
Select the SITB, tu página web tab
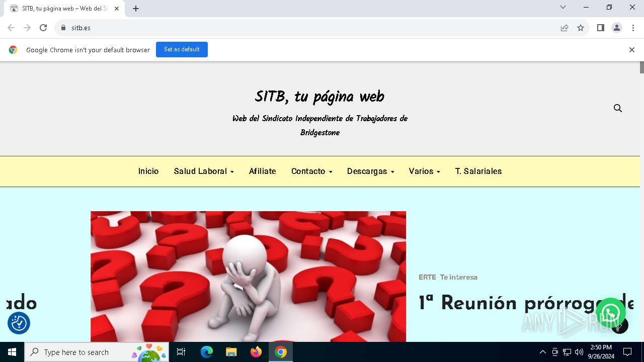[64, 9]
